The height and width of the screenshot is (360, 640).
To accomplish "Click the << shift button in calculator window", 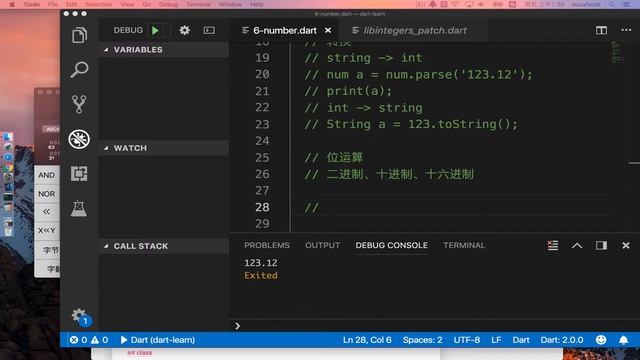I will [x=47, y=211].
